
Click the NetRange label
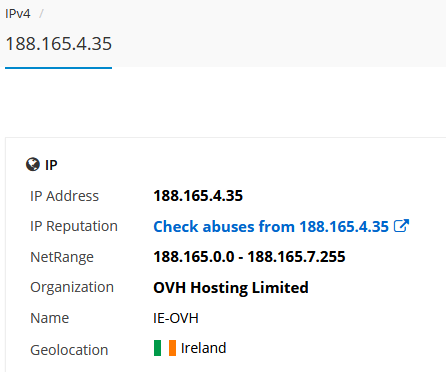point(62,257)
